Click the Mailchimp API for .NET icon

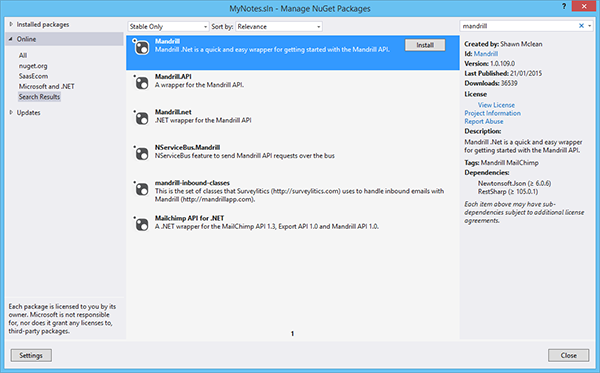click(x=141, y=224)
